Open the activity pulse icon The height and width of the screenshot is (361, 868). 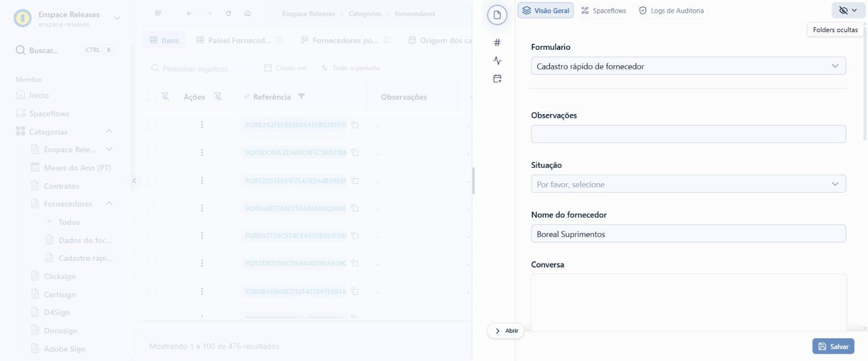(x=497, y=60)
